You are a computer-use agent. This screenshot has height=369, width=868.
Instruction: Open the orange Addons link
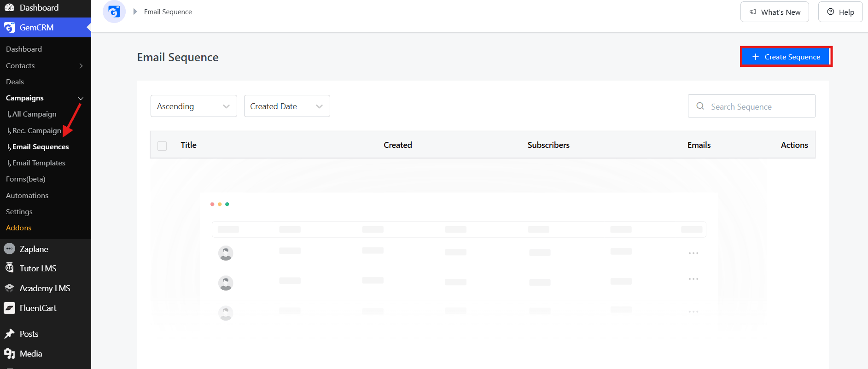19,228
